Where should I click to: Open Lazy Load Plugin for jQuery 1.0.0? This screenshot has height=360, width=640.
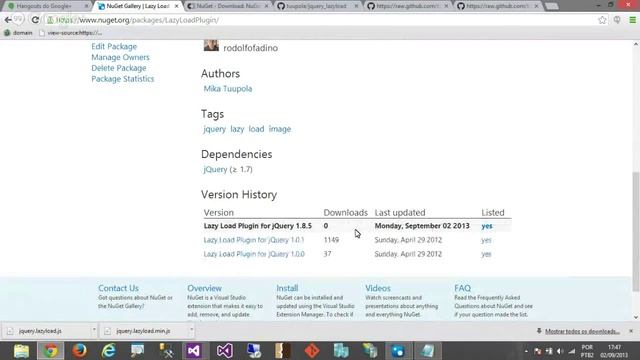pyautogui.click(x=254, y=254)
